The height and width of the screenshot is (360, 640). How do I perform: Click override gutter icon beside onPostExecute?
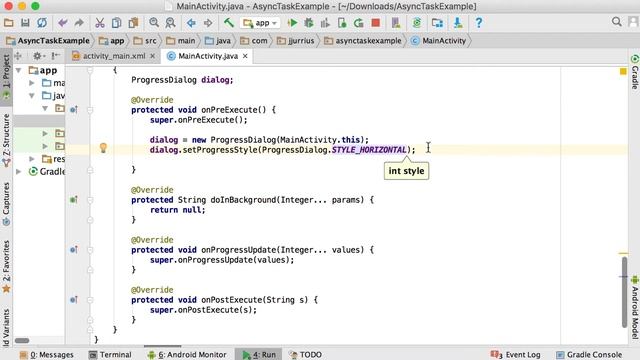pos(74,300)
